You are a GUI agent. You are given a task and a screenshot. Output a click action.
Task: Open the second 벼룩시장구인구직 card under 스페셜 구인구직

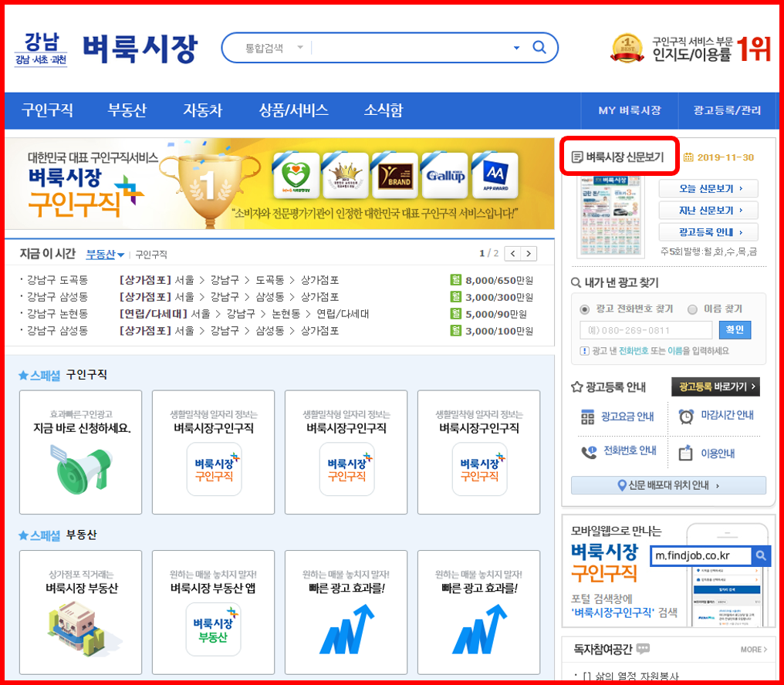point(346,453)
